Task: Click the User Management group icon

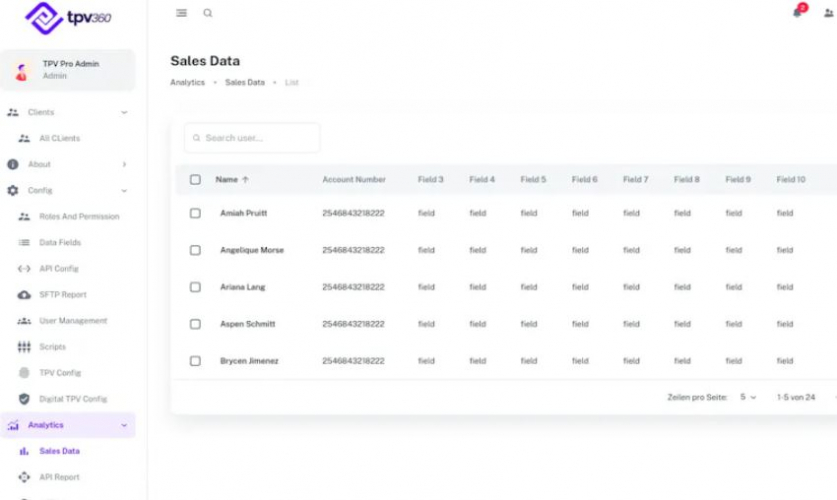Action: [x=24, y=321]
